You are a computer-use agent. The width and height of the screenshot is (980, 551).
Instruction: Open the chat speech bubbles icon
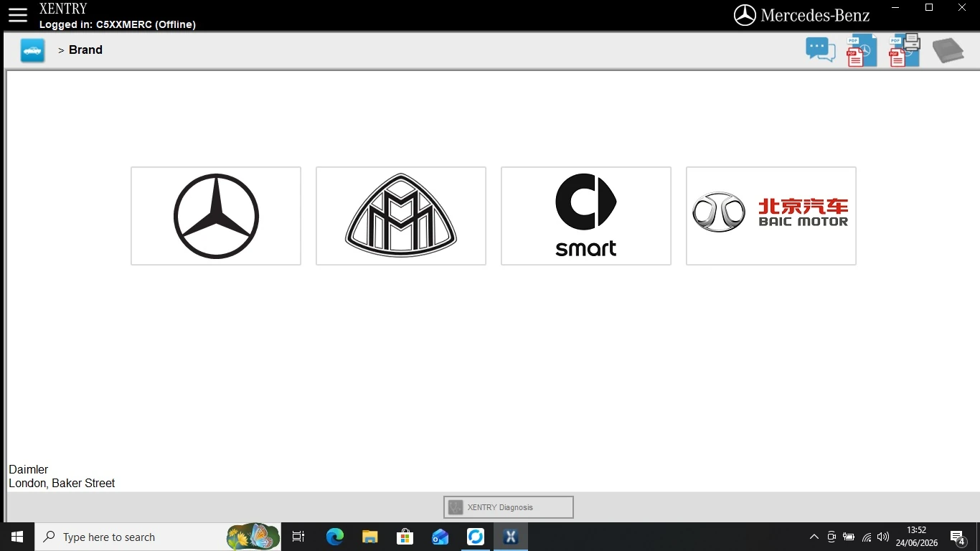click(x=820, y=50)
